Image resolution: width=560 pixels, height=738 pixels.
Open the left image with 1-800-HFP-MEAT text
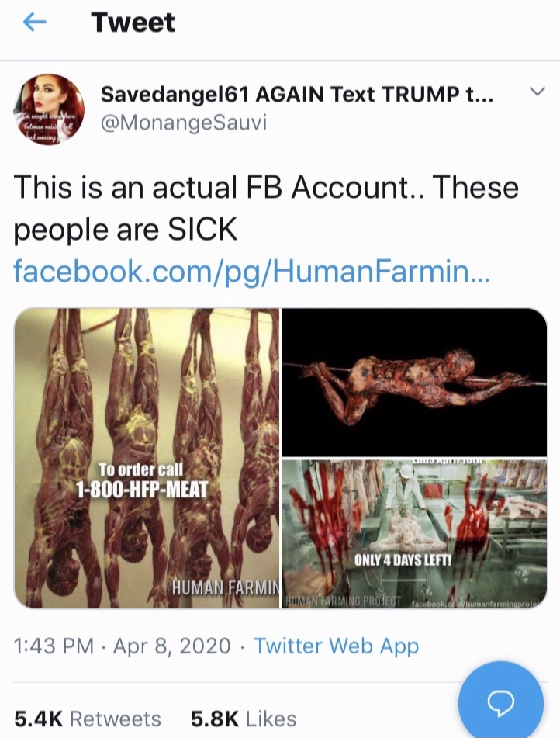pos(147,458)
